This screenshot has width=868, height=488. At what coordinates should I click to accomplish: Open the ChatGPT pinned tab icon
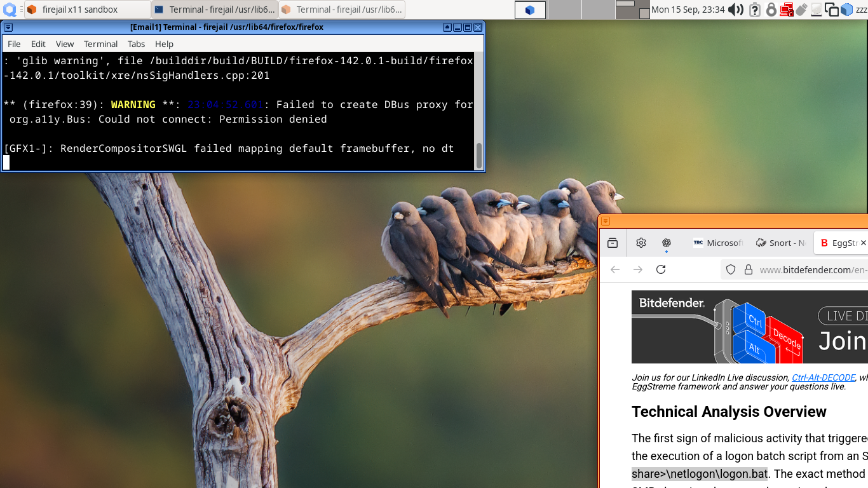click(x=667, y=243)
